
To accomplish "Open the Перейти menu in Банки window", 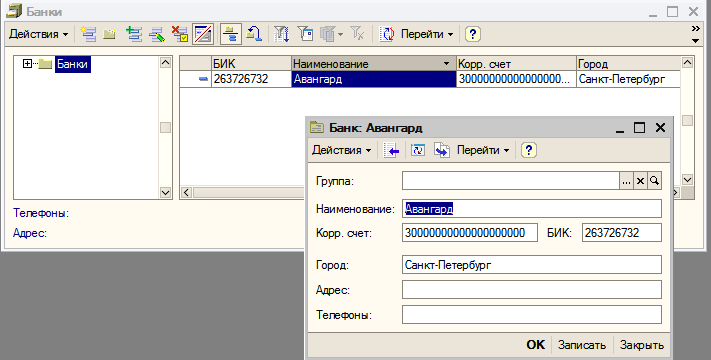I will coord(427,34).
